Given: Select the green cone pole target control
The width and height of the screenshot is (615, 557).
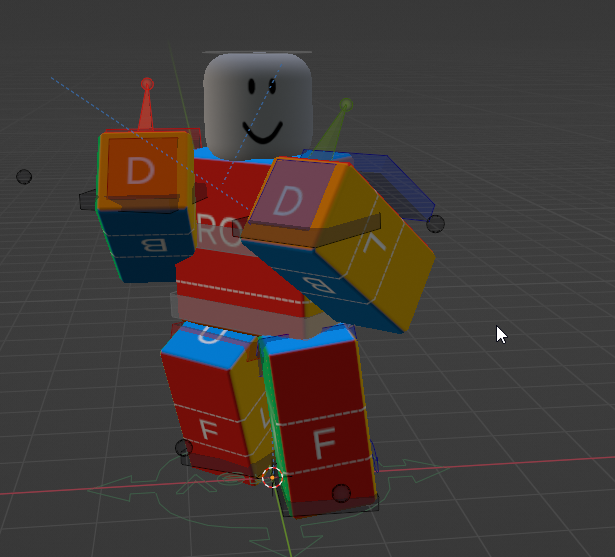Looking at the screenshot, I should [x=333, y=127].
